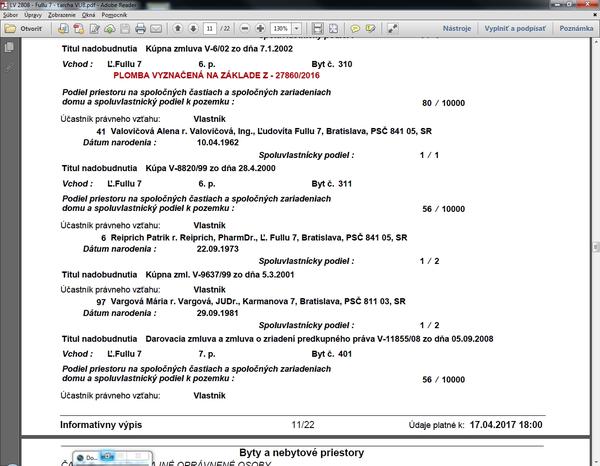The image size is (600, 466).
Task: Click the Send by email envelope icon
Action: click(158, 29)
